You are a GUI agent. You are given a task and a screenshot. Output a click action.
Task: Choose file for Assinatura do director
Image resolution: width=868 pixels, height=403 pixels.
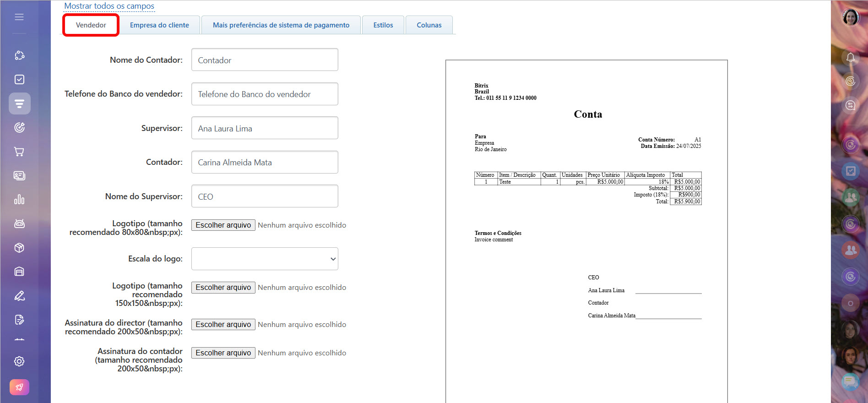(x=223, y=324)
